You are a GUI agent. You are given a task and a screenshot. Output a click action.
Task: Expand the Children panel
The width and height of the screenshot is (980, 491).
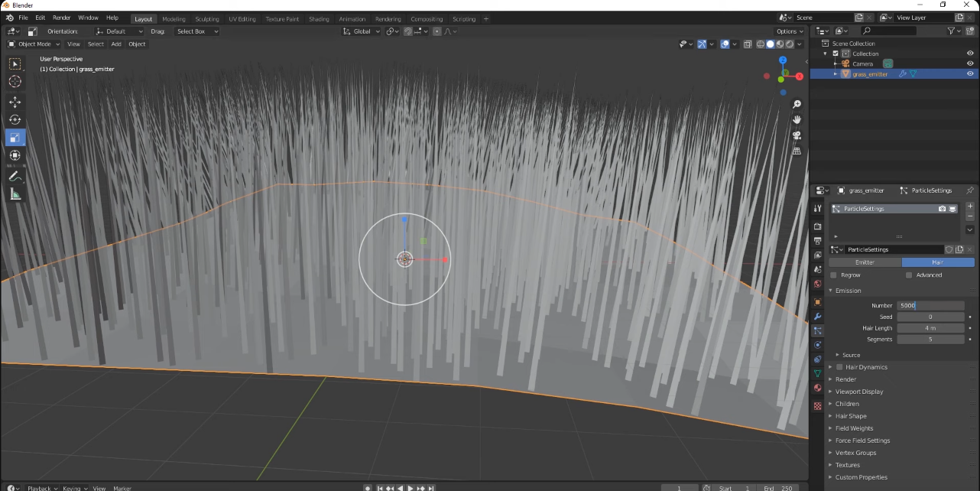pyautogui.click(x=847, y=404)
